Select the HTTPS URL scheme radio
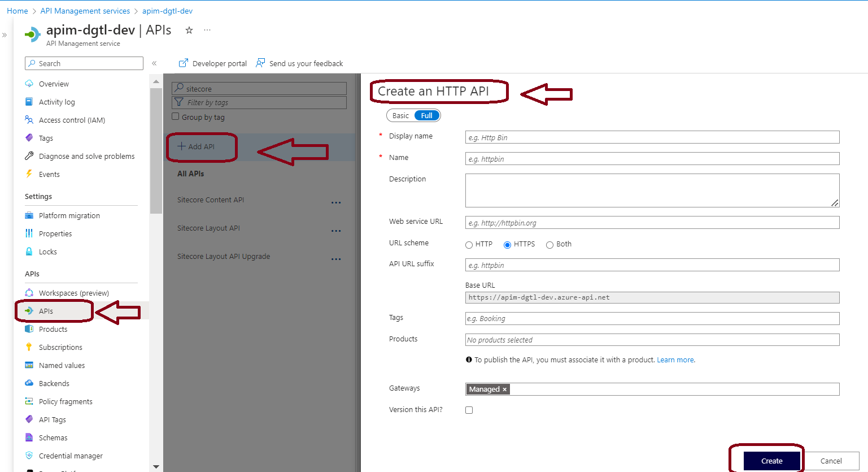Image resolution: width=868 pixels, height=472 pixels. coord(507,245)
